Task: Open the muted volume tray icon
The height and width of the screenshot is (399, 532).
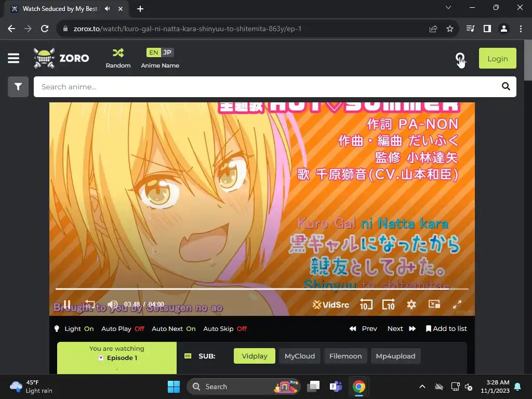Action: (x=469, y=387)
